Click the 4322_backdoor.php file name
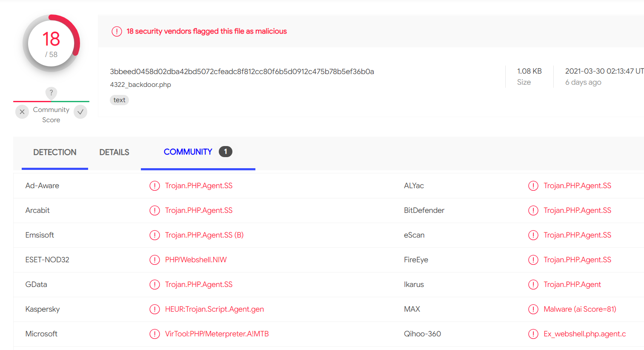The height and width of the screenshot is (350, 644). [x=140, y=85]
